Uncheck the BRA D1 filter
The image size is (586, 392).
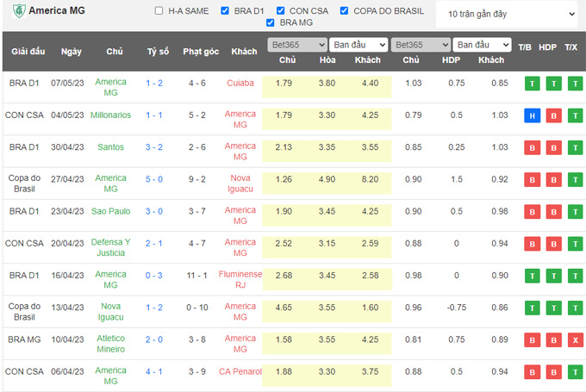pyautogui.click(x=225, y=11)
